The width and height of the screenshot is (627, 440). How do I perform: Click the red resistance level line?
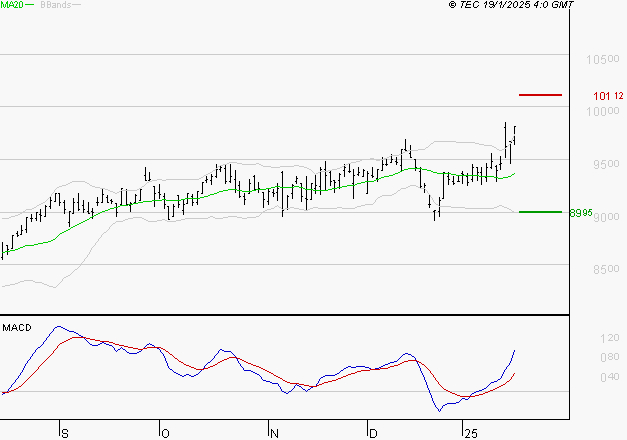coord(540,95)
